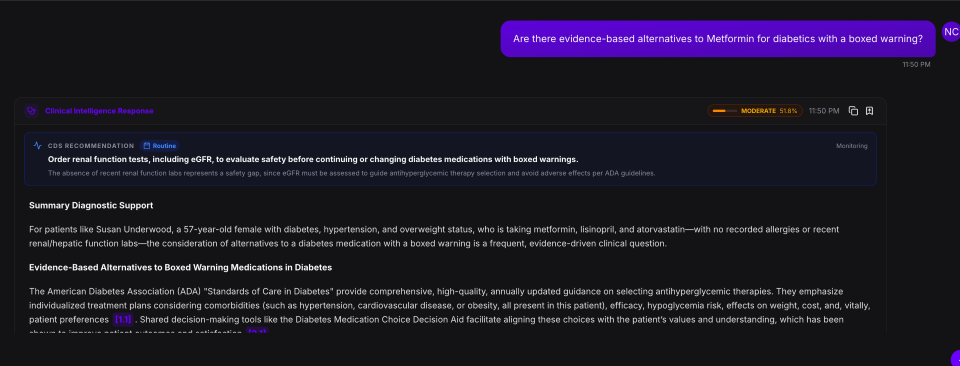Click the renal function safety gap explanation text

[x=351, y=173]
